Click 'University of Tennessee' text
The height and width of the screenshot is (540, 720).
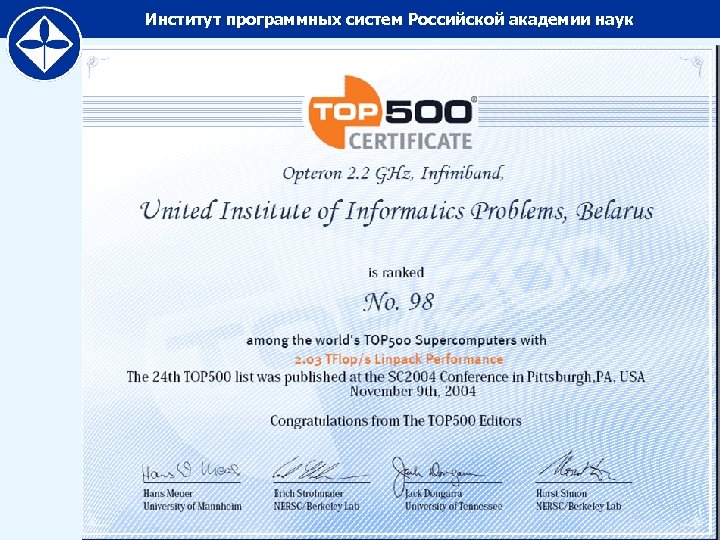[454, 506]
